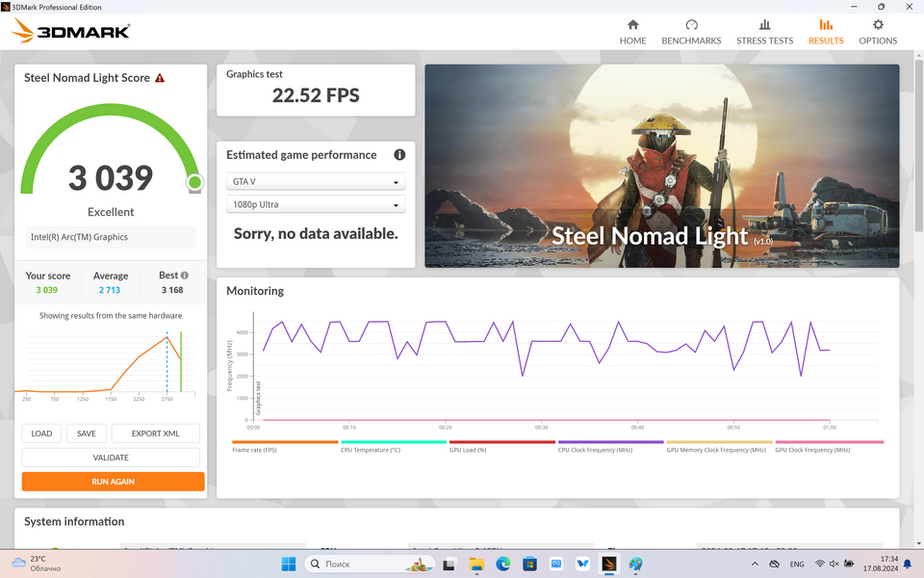Click the 3DMark logo in the header
The height and width of the screenshot is (578, 924).
click(x=71, y=32)
